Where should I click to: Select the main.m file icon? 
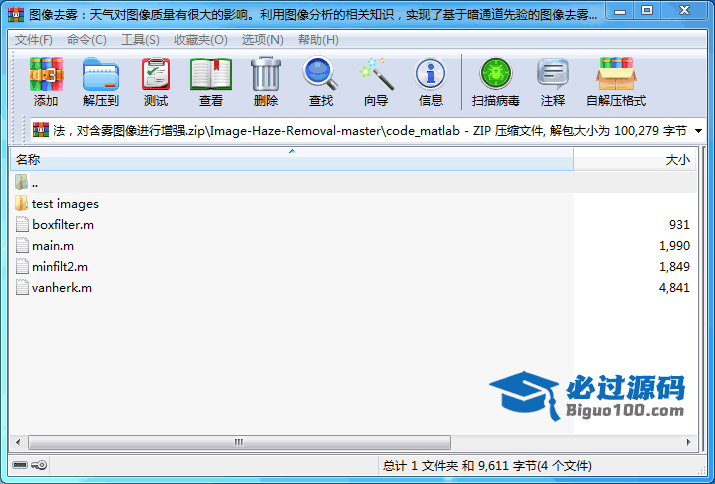click(22, 245)
